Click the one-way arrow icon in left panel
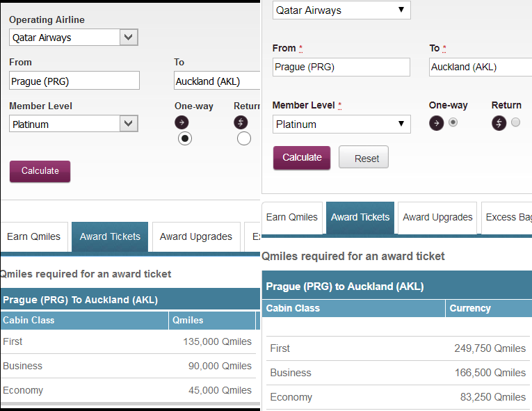Image resolution: width=532 pixels, height=411 pixels. (182, 122)
